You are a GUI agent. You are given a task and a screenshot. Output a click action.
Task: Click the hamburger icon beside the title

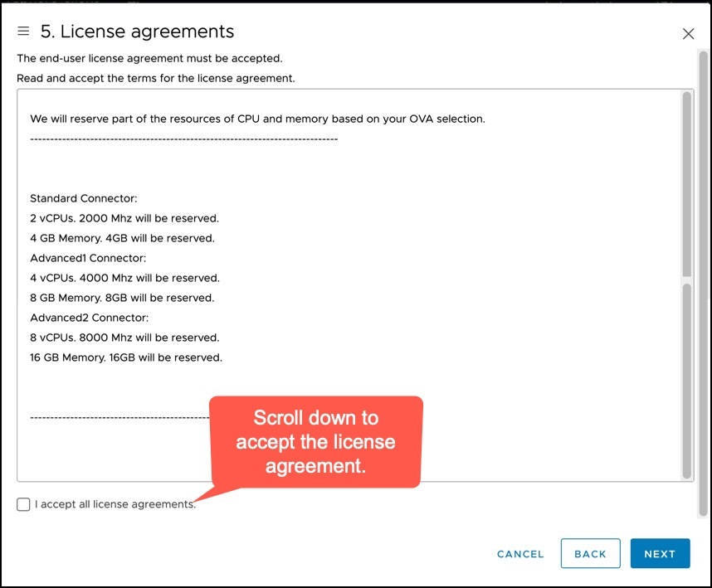click(23, 31)
